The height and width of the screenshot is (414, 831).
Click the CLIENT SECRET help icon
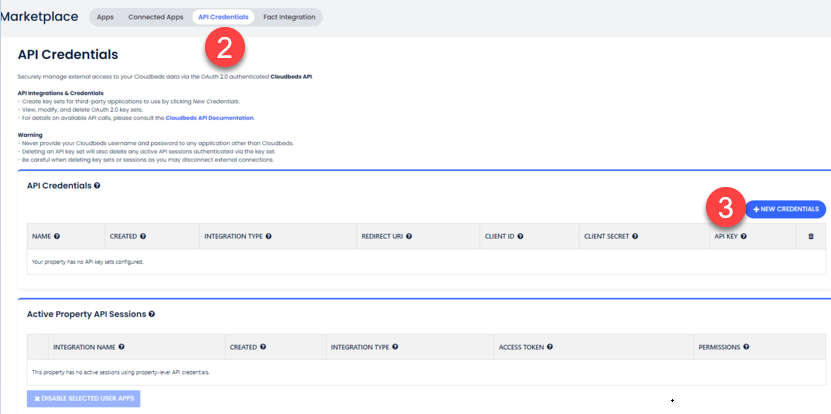click(x=635, y=236)
